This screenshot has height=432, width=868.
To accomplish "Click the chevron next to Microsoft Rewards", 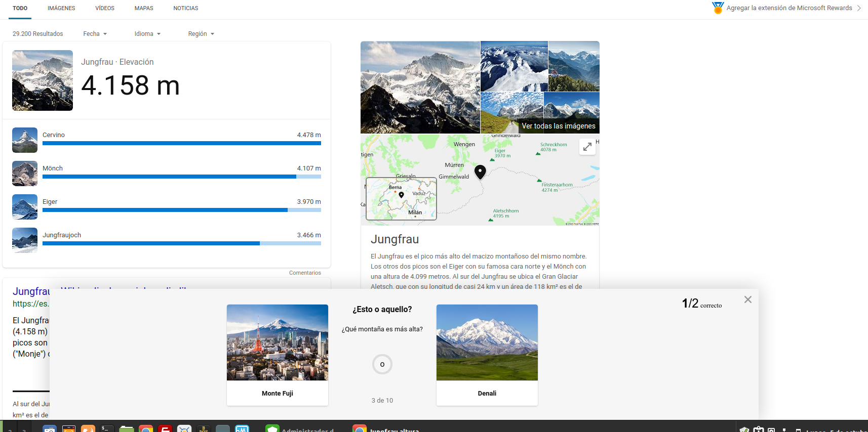I will pyautogui.click(x=859, y=8).
